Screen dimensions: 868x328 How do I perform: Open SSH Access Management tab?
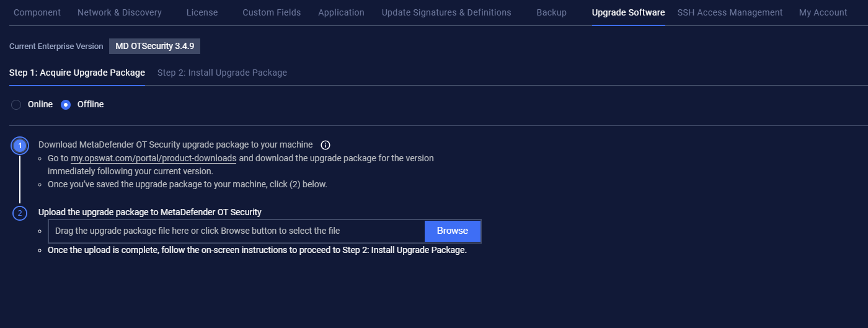click(x=730, y=12)
